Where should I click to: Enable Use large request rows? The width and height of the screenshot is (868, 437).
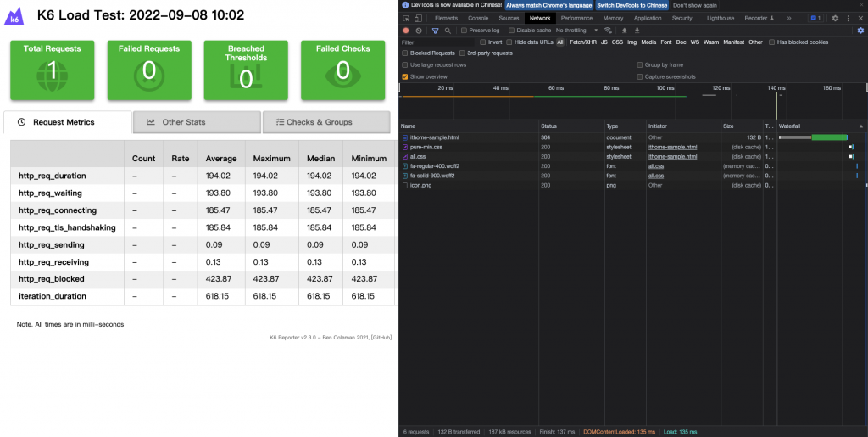(x=404, y=64)
